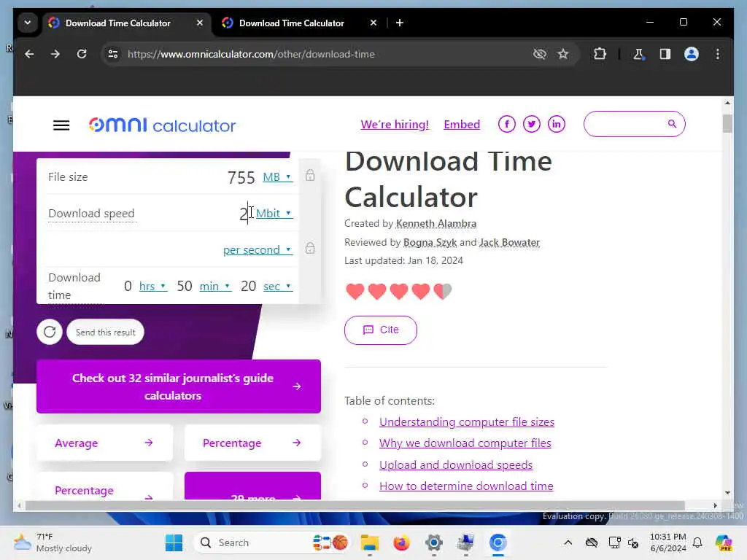The width and height of the screenshot is (747, 560).
Task: Share page on LinkedIn icon
Action: pos(556,124)
